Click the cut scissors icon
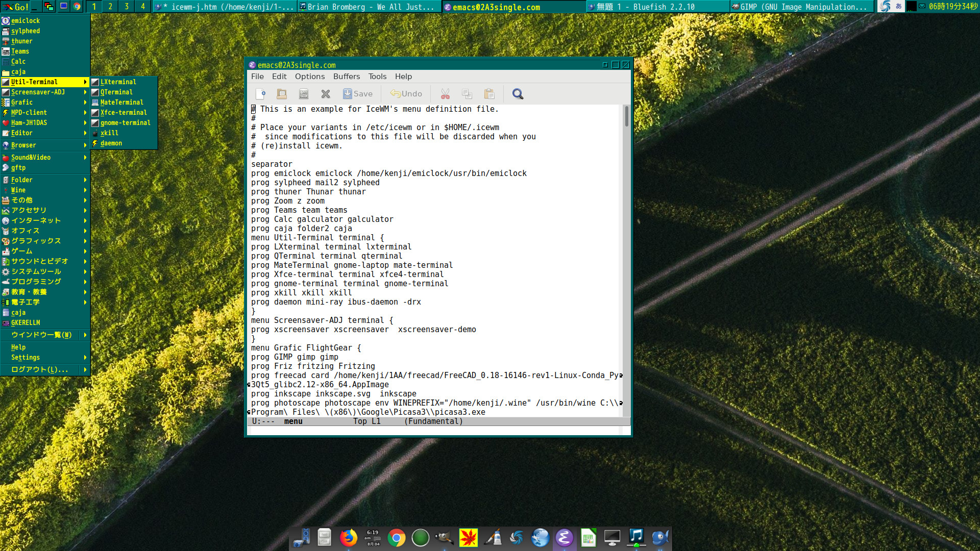The width and height of the screenshot is (980, 551). (445, 94)
